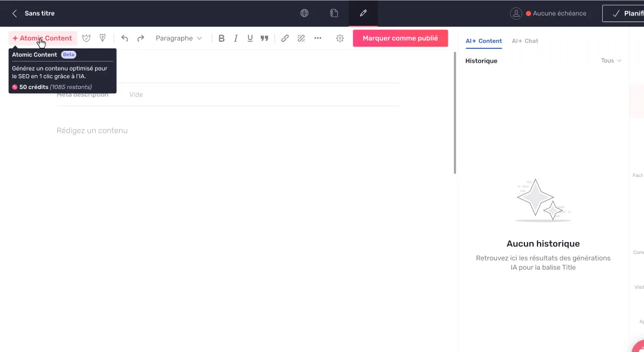Insert a hyperlink
Viewport: 644px width, 352px height.
pos(285,38)
